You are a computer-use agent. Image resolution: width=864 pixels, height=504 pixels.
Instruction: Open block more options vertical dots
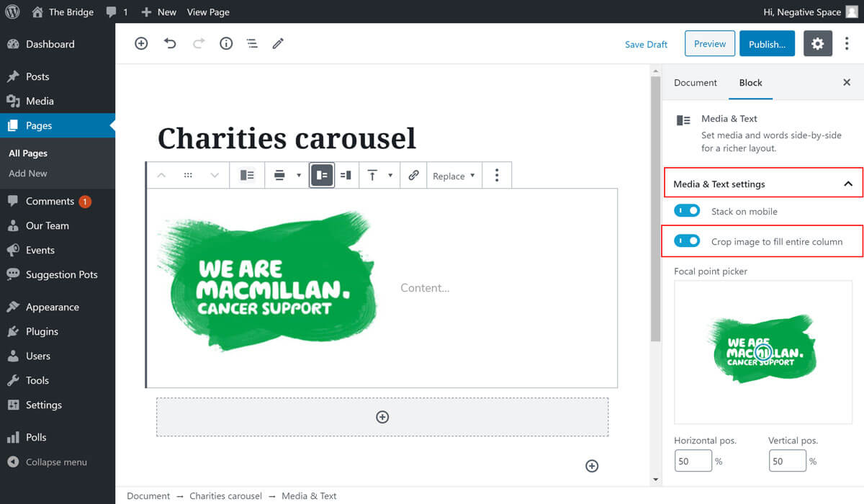pos(497,175)
